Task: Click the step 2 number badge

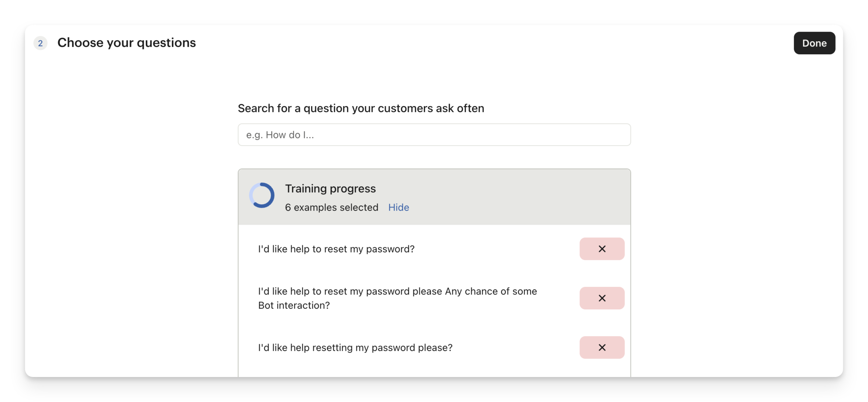Action: [x=40, y=43]
